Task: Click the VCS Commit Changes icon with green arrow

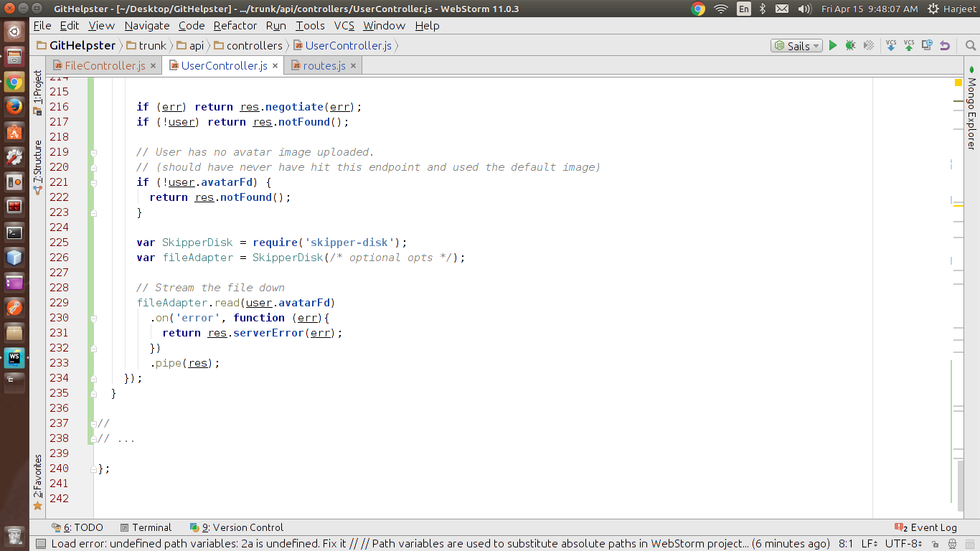Action: point(909,45)
